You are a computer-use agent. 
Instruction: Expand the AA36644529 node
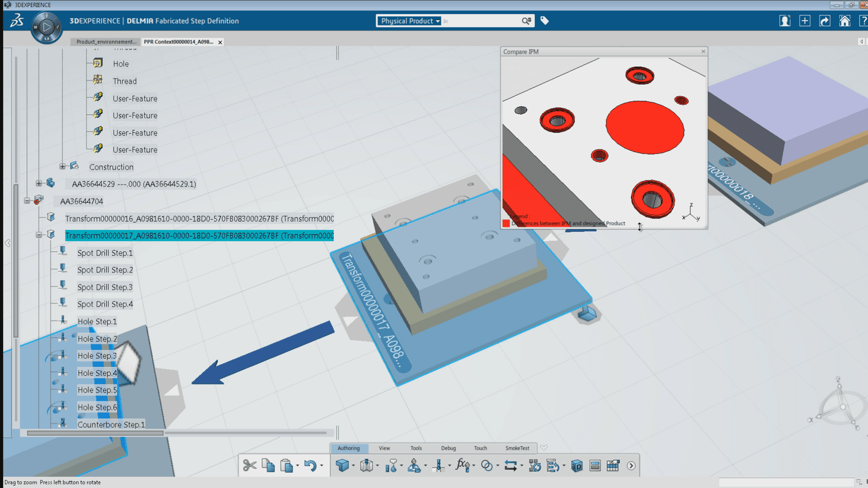click(x=39, y=183)
